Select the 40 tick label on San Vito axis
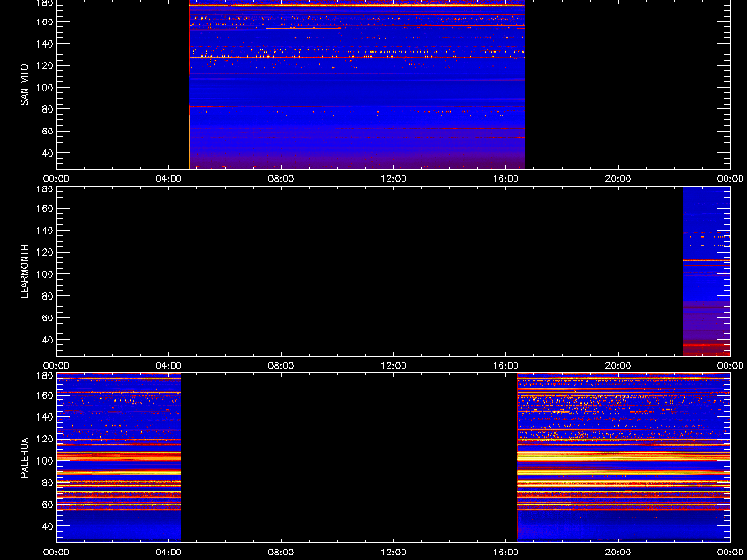This screenshot has width=747, height=560. [49, 153]
